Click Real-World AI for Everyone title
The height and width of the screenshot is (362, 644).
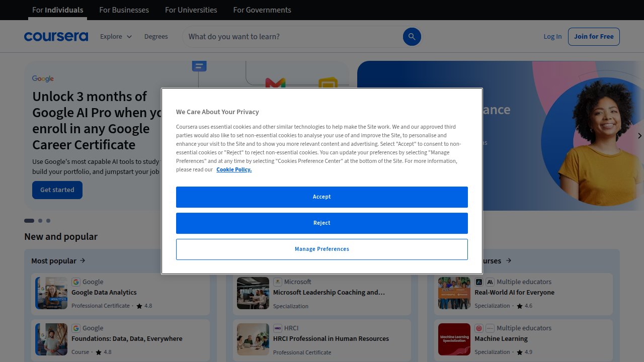click(515, 293)
